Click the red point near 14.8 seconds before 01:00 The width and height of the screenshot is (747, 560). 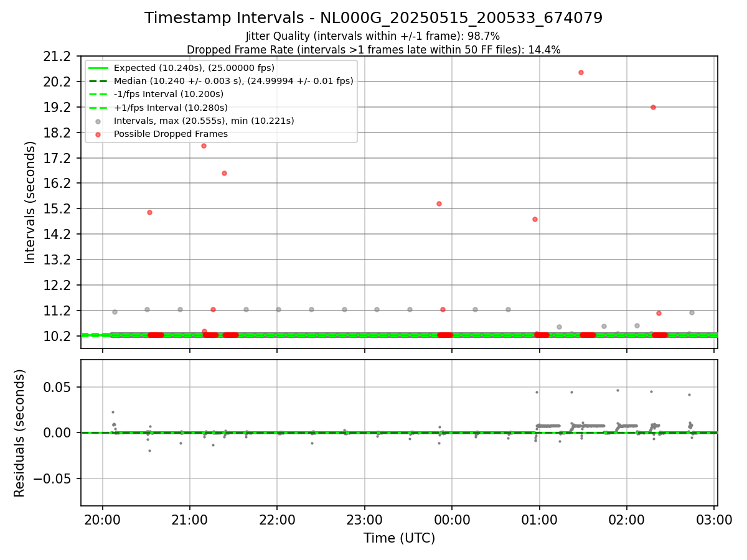point(535,219)
